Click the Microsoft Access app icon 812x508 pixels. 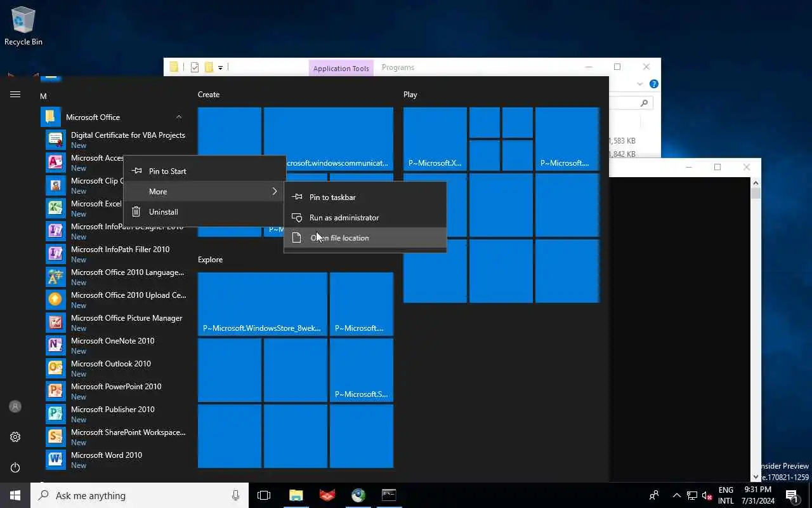pos(56,163)
